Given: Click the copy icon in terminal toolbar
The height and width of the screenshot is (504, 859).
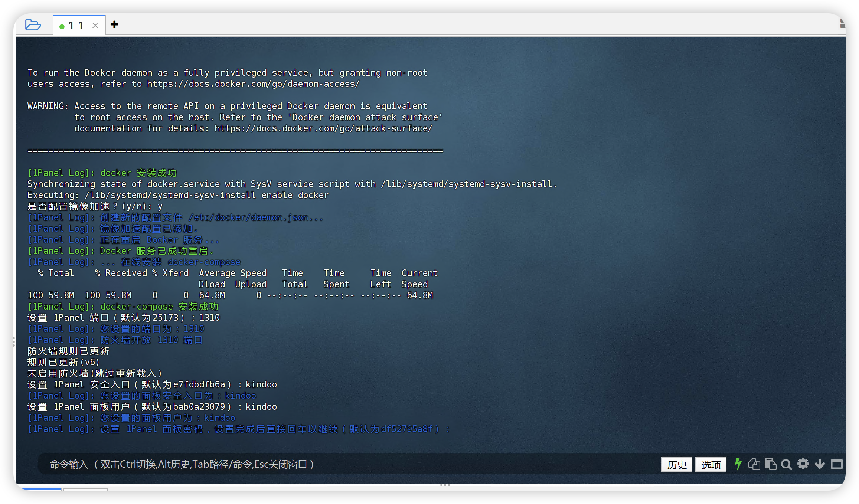Looking at the screenshot, I should [x=754, y=464].
